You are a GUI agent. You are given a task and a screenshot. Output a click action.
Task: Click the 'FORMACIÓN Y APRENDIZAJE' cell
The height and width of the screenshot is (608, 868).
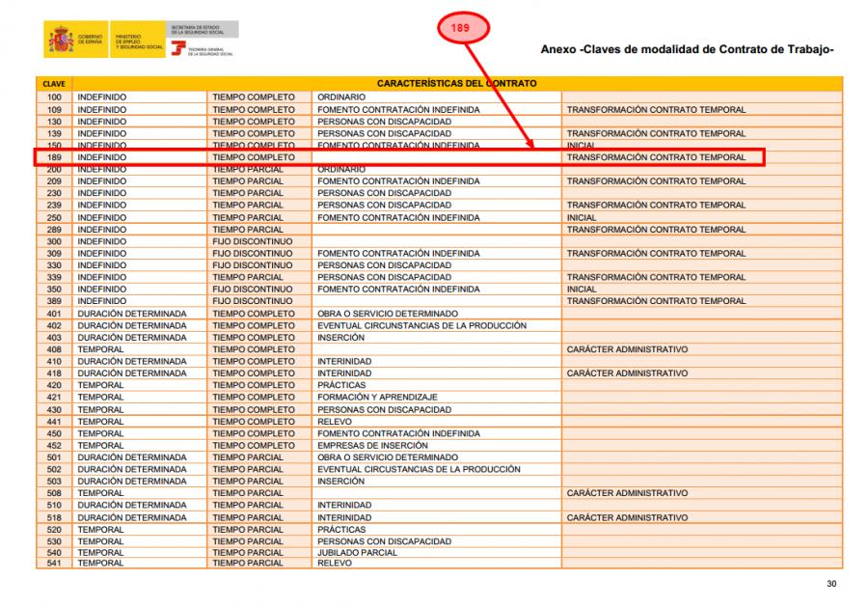pos(377,397)
